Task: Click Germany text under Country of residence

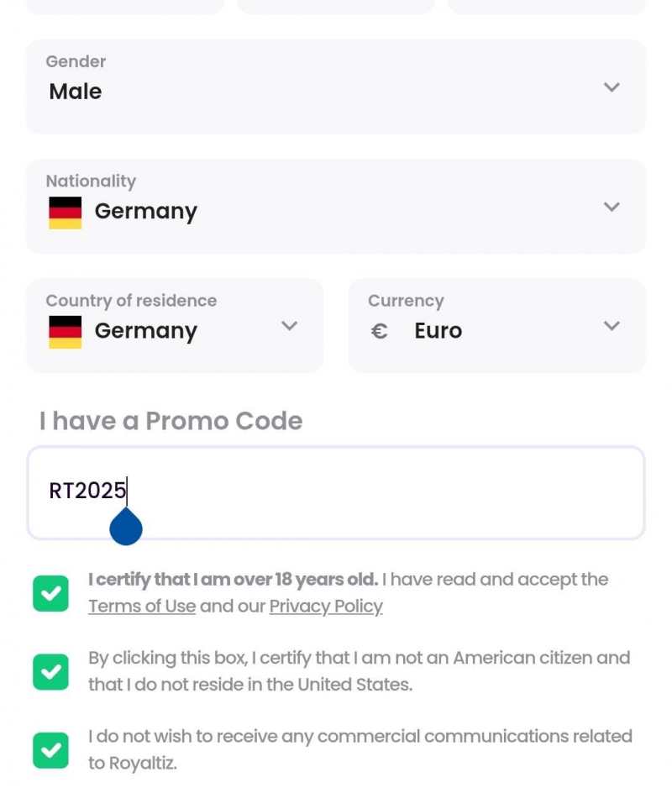Action: 145,331
